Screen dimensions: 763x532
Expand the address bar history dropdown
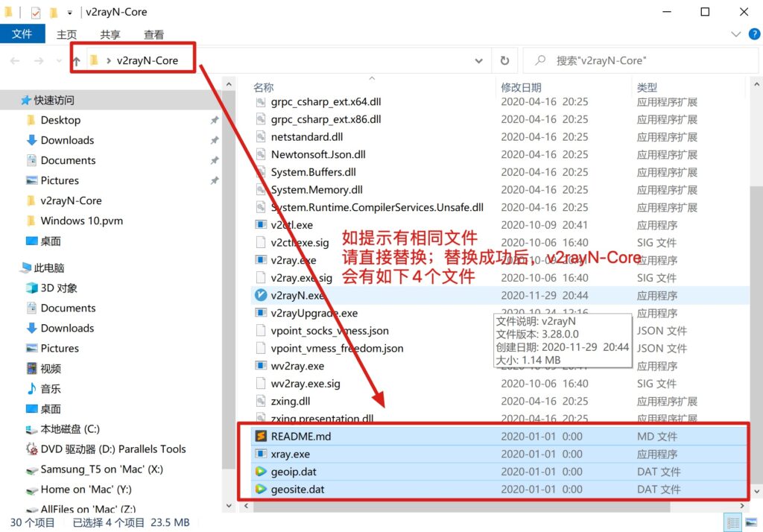479,61
